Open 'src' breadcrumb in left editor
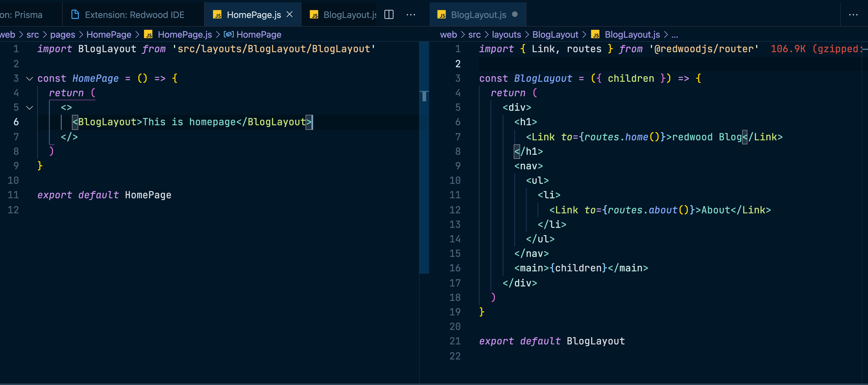This screenshot has width=868, height=385. tap(33, 34)
